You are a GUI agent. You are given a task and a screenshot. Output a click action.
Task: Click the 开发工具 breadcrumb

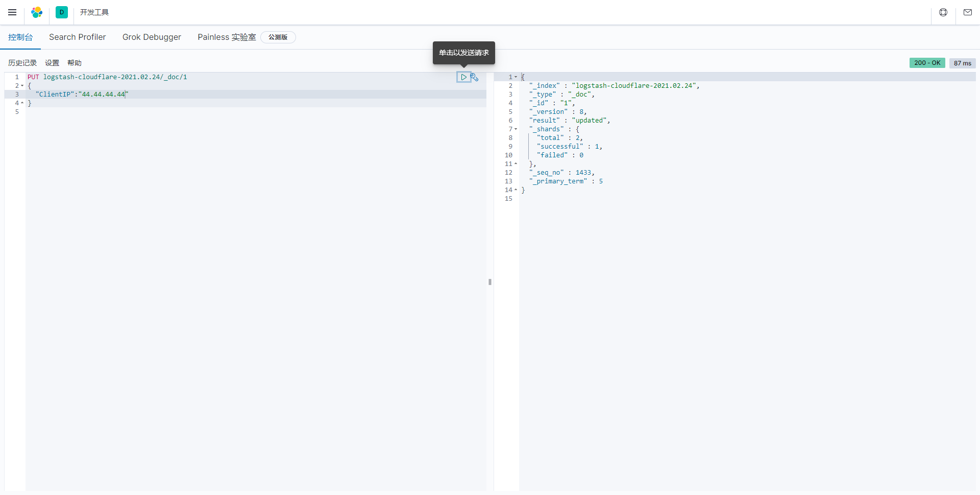[x=94, y=12]
